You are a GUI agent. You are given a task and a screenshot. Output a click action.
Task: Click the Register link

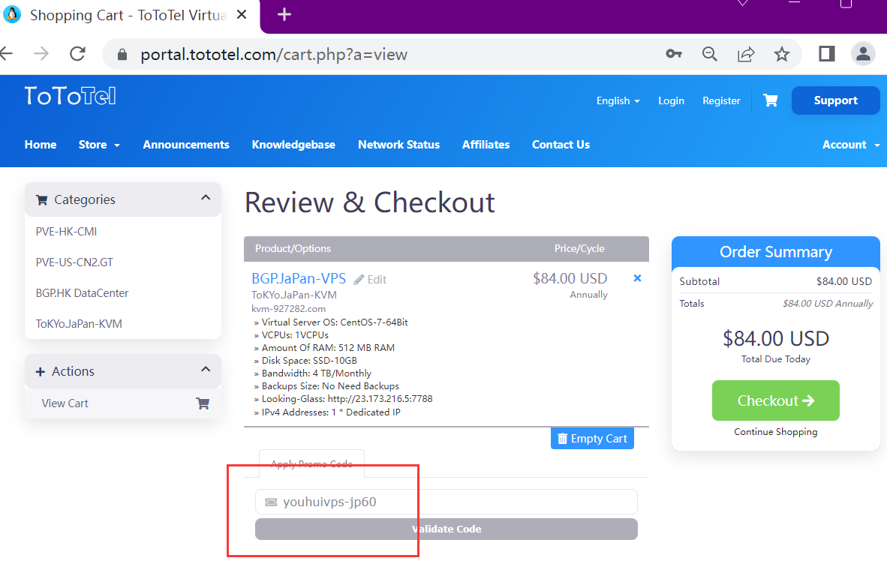721,100
